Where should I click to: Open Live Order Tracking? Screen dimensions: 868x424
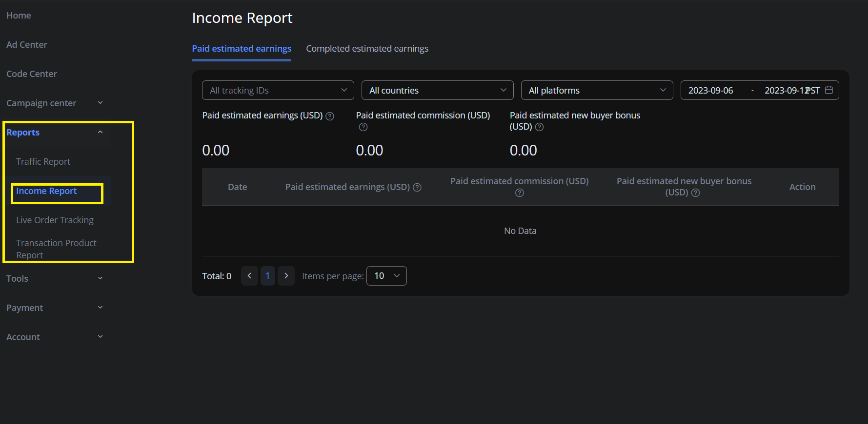55,220
